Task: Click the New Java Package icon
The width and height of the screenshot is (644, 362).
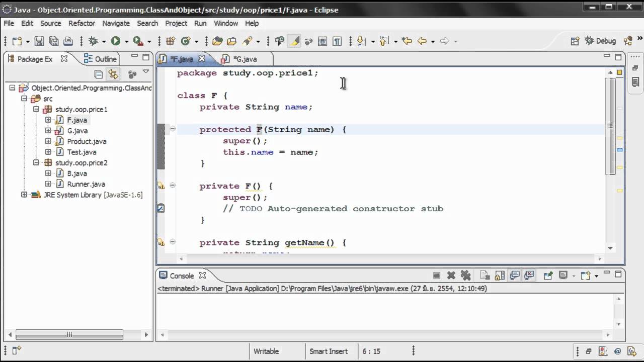Action: tap(170, 41)
